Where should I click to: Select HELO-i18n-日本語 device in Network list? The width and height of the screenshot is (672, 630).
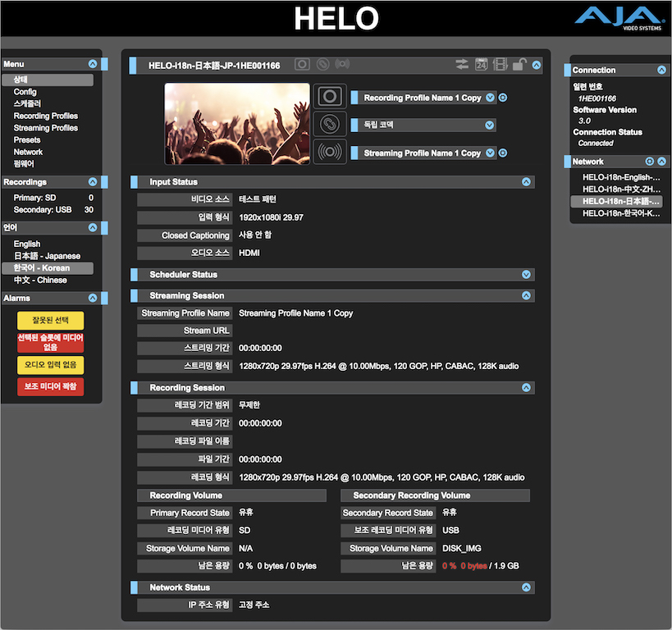tap(617, 202)
